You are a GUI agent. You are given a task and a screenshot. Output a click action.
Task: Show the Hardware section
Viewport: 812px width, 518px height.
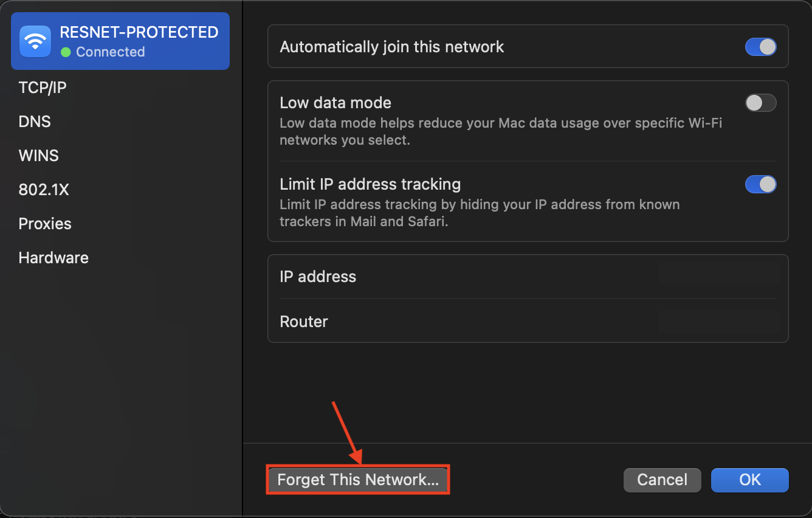[x=53, y=258]
